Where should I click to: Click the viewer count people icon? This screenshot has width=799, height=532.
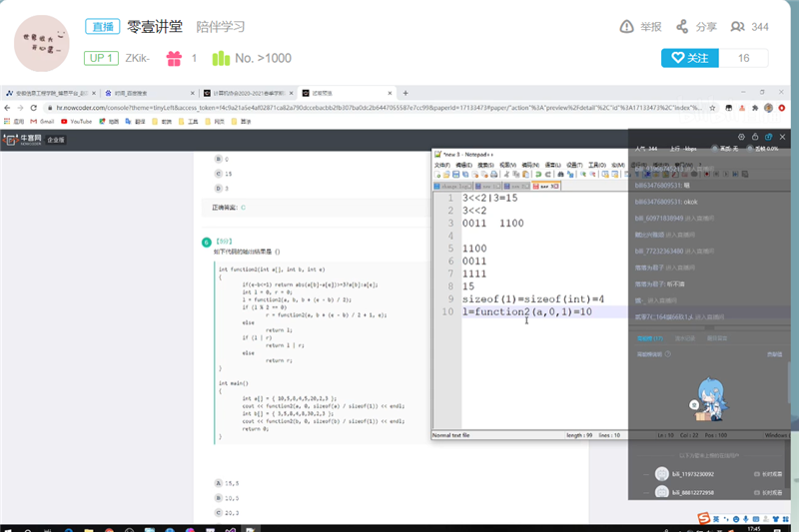point(738,27)
